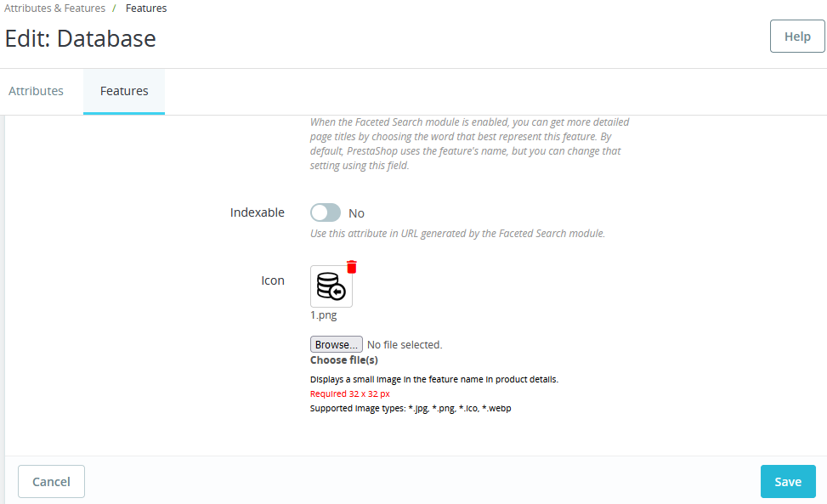Image resolution: width=827 pixels, height=504 pixels.
Task: Click the Indexable field label
Action: point(258,212)
